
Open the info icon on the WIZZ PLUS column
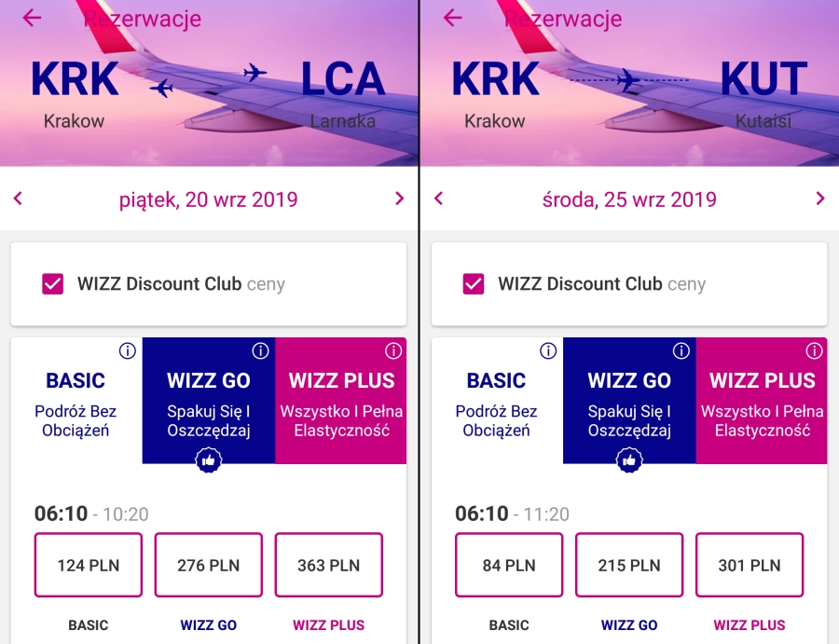pyautogui.click(x=392, y=351)
